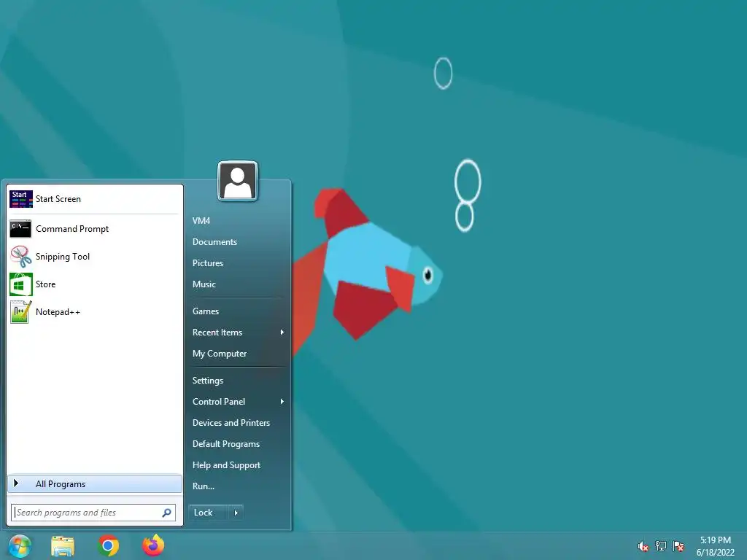Click the Windows Start orb

[x=20, y=546]
